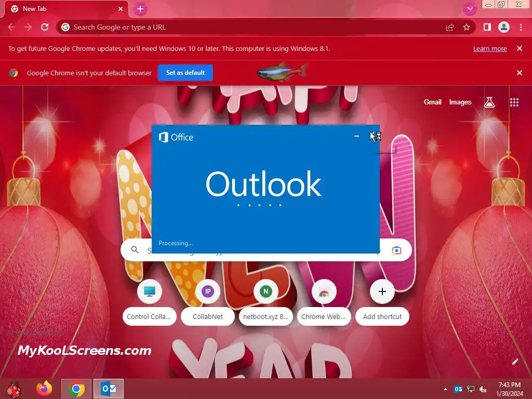Set Chrome as default browser

(x=185, y=73)
